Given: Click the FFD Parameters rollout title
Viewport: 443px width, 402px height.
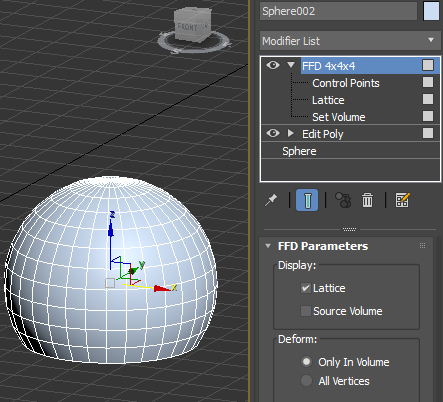Looking at the screenshot, I should [x=323, y=246].
